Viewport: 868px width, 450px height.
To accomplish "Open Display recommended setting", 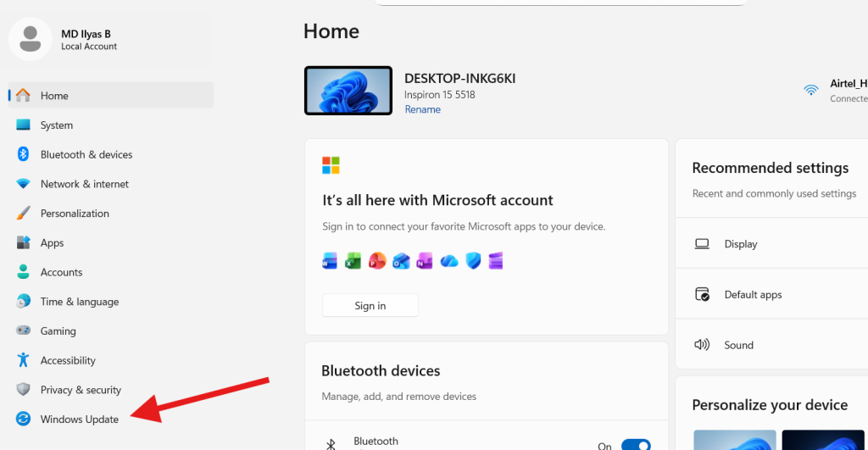I will (771, 243).
